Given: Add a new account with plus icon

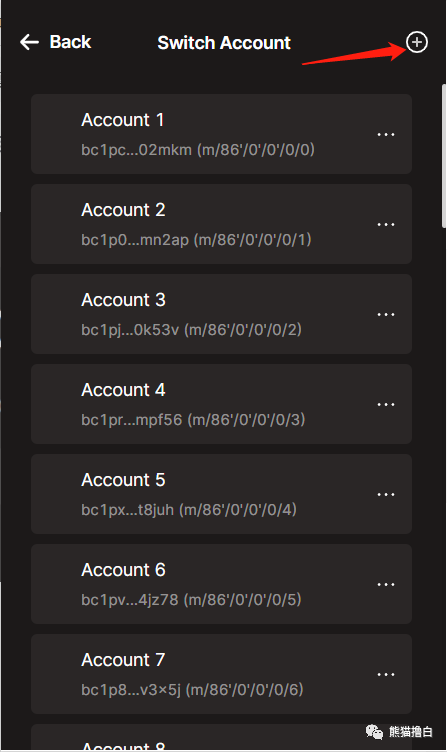Looking at the screenshot, I should click(417, 42).
